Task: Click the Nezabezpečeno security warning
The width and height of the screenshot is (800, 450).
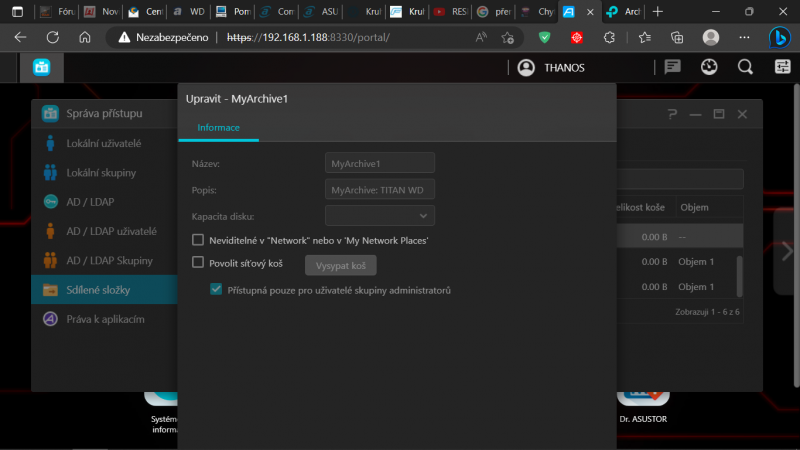Action: pos(163,37)
